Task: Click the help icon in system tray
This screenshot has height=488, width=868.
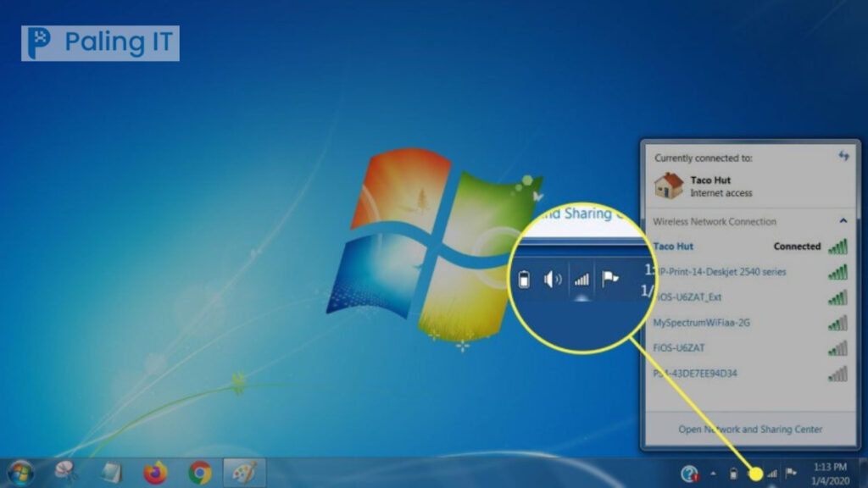Action: click(690, 474)
